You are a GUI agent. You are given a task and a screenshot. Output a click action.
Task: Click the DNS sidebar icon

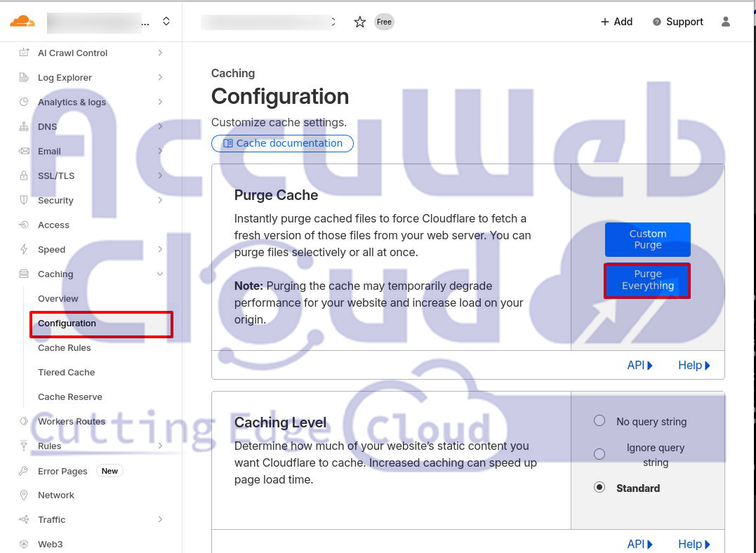(x=24, y=127)
